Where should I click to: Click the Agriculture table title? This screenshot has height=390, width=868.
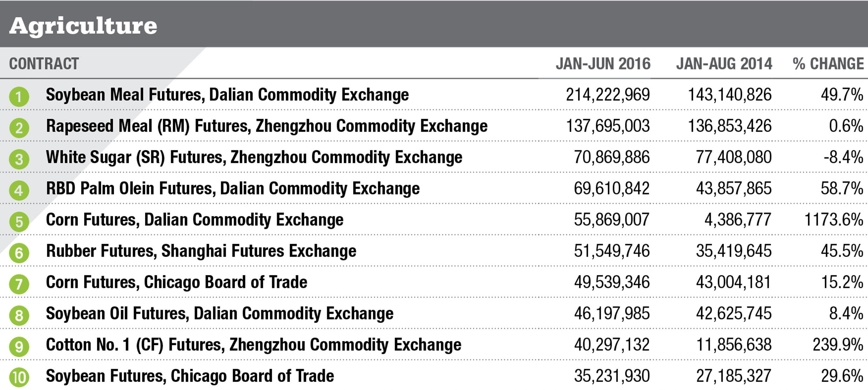click(83, 26)
